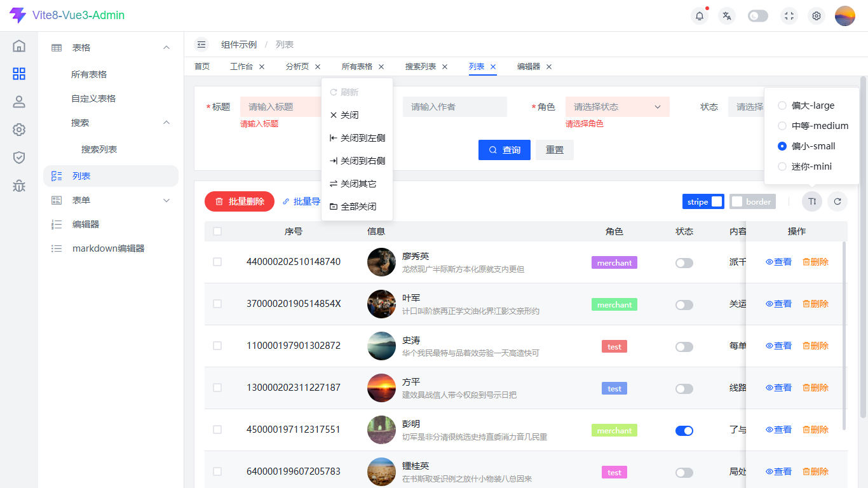Open the bug icon in left rail
Screen dimensions: 868x488
(19, 186)
